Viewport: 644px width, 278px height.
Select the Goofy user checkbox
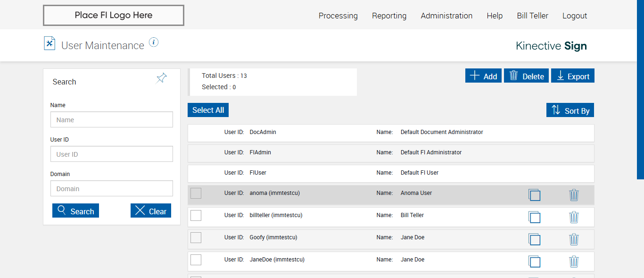[x=196, y=237]
